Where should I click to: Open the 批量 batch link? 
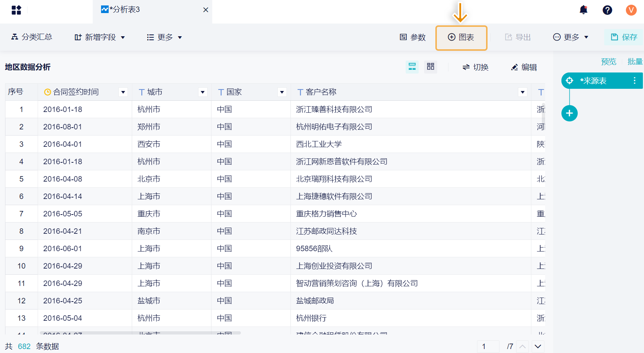point(635,62)
